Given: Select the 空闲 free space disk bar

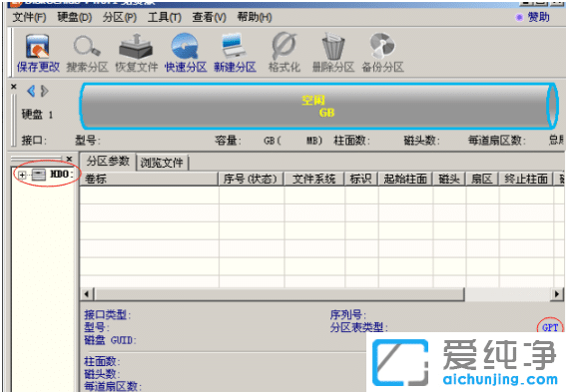Looking at the screenshot, I should tap(319, 107).
